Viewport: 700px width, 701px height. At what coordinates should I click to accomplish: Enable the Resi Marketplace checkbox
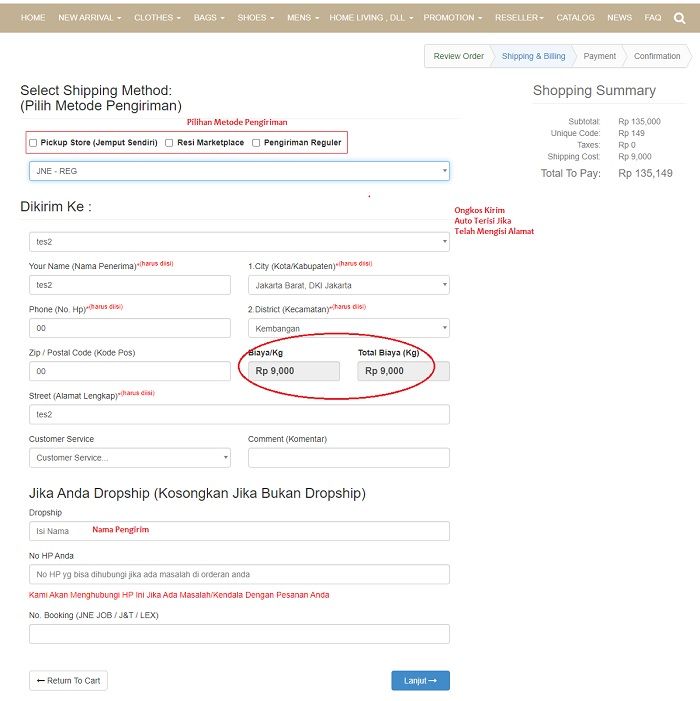[x=169, y=143]
